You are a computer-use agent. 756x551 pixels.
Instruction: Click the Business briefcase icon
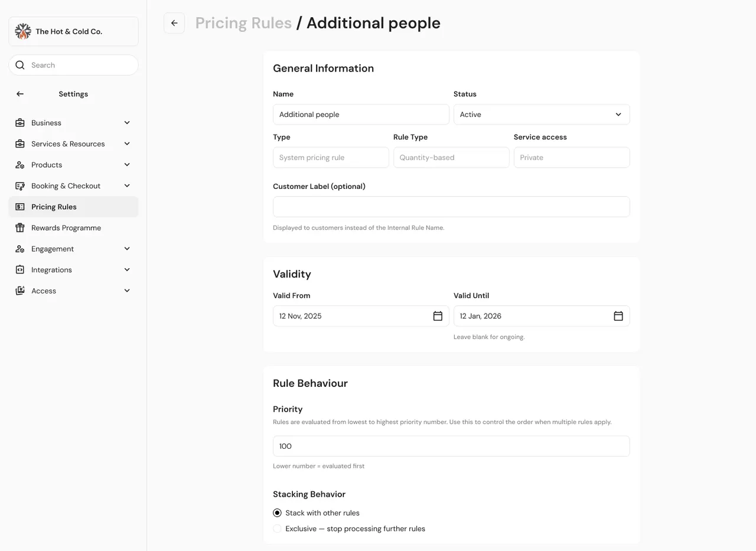point(20,123)
